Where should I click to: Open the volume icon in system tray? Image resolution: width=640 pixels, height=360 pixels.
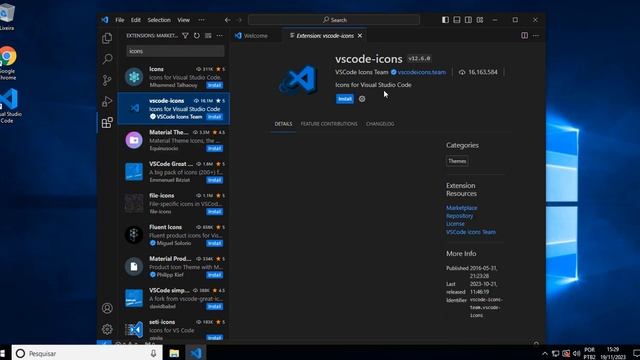(x=576, y=353)
